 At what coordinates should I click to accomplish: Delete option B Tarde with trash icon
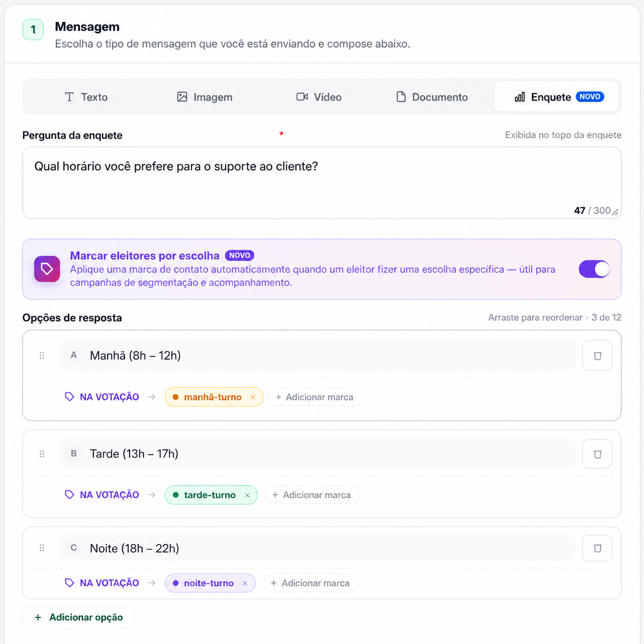[x=597, y=454]
